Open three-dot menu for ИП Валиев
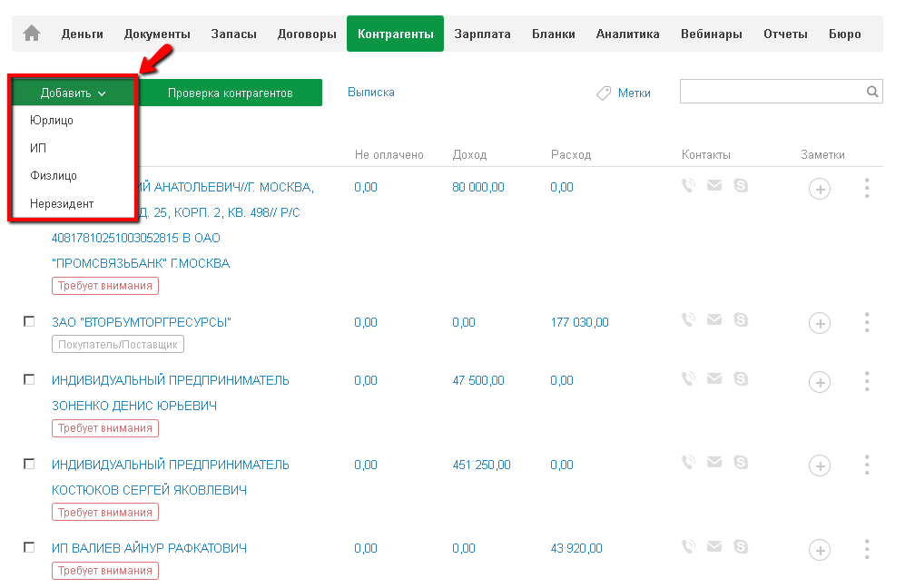 click(867, 549)
